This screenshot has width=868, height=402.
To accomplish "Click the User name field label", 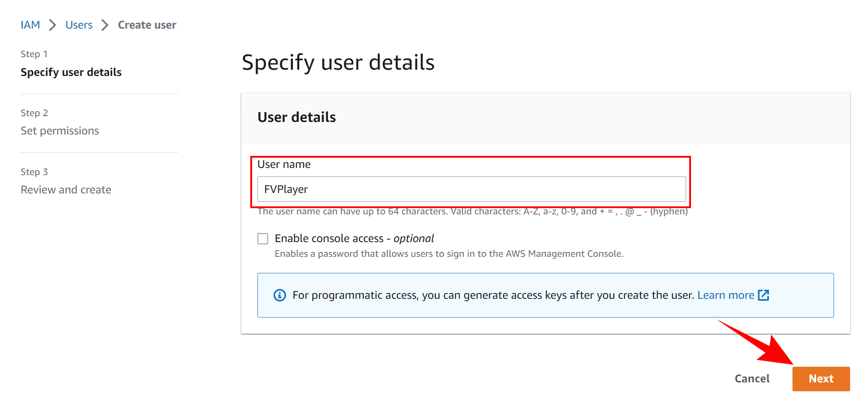I will pyautogui.click(x=284, y=164).
